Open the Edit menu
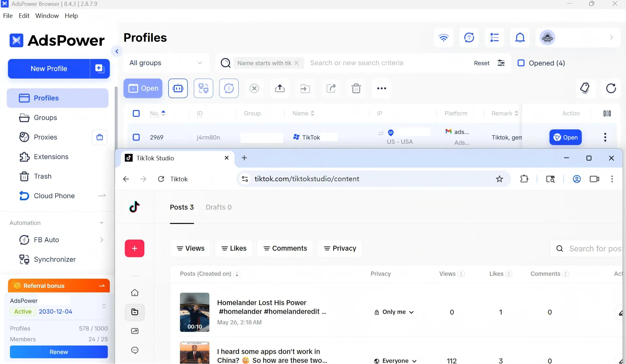626x364 pixels. tap(24, 16)
